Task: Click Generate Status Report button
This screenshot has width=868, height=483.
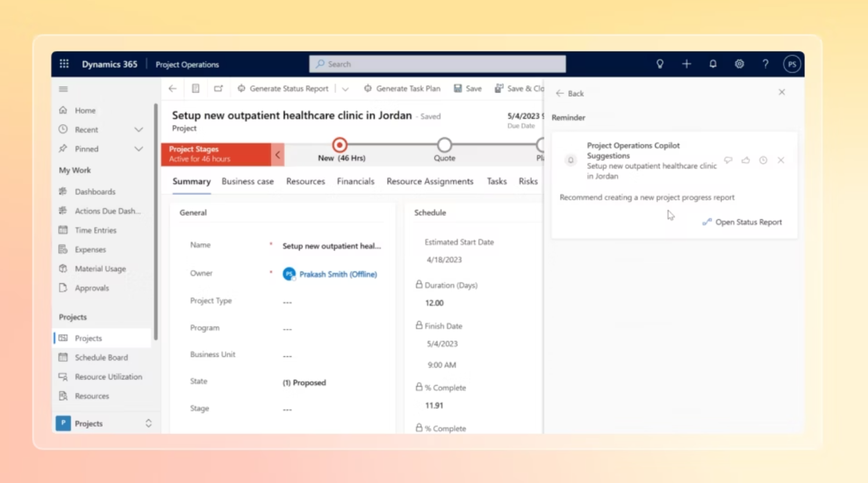Action: pyautogui.click(x=283, y=89)
